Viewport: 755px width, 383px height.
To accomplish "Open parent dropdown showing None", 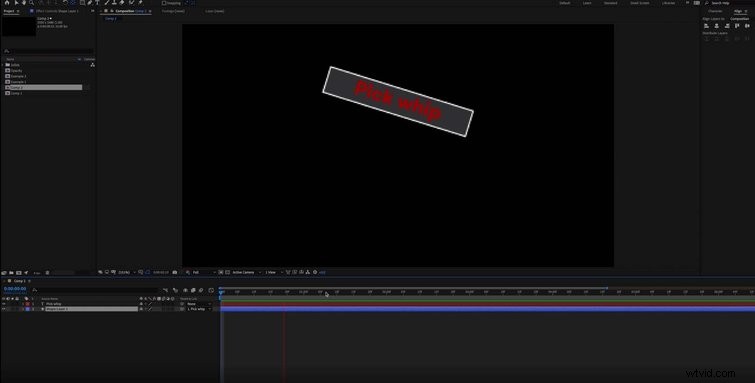I will click(199, 304).
